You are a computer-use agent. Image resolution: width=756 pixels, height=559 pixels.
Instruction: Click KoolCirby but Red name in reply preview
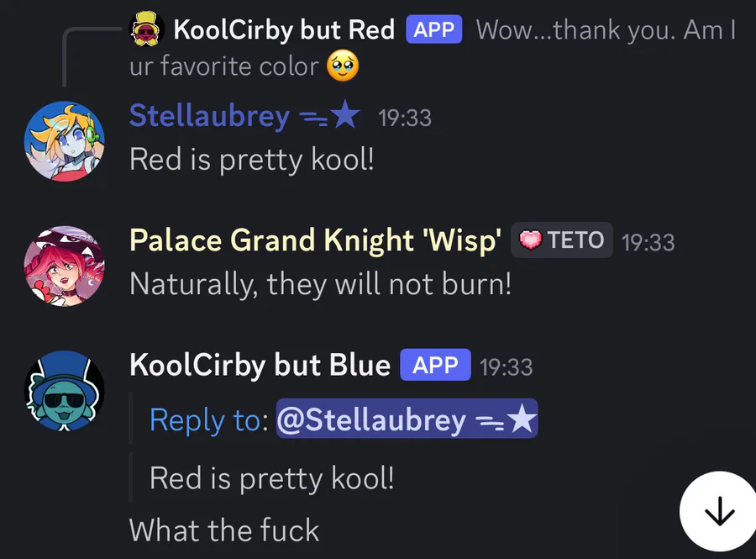tap(284, 29)
